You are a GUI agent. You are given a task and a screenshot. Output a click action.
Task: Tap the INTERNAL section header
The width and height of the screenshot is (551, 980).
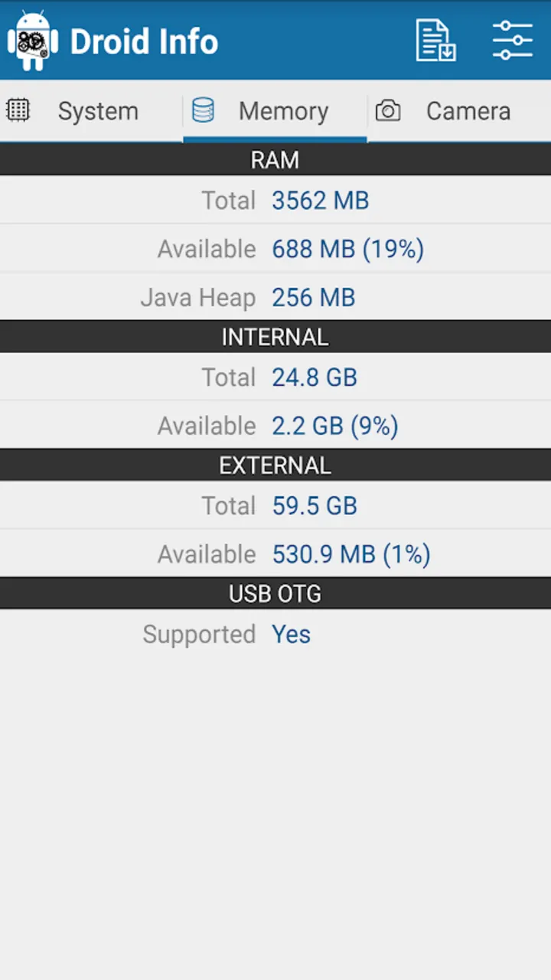275,337
